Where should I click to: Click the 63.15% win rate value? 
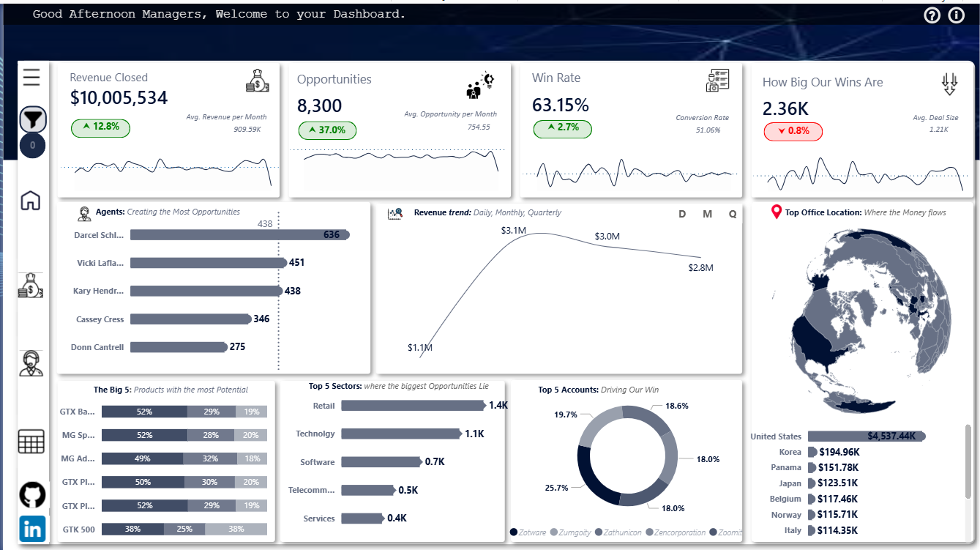click(561, 105)
